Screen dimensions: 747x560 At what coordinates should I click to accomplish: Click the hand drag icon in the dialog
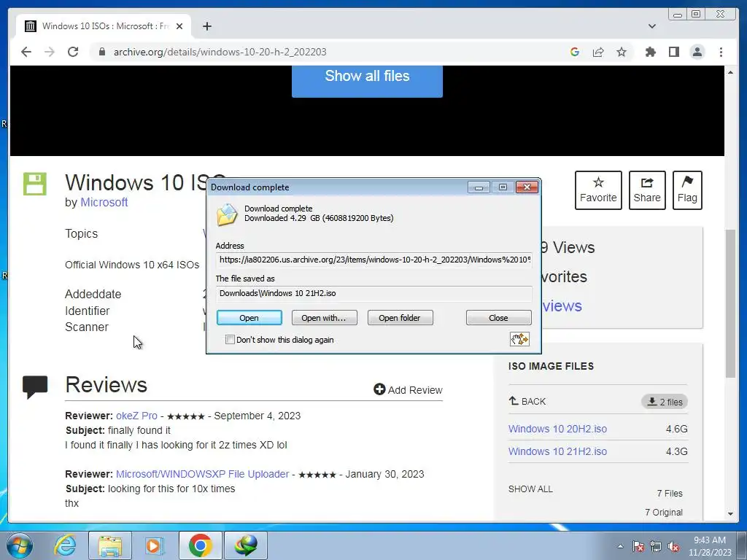pos(519,339)
